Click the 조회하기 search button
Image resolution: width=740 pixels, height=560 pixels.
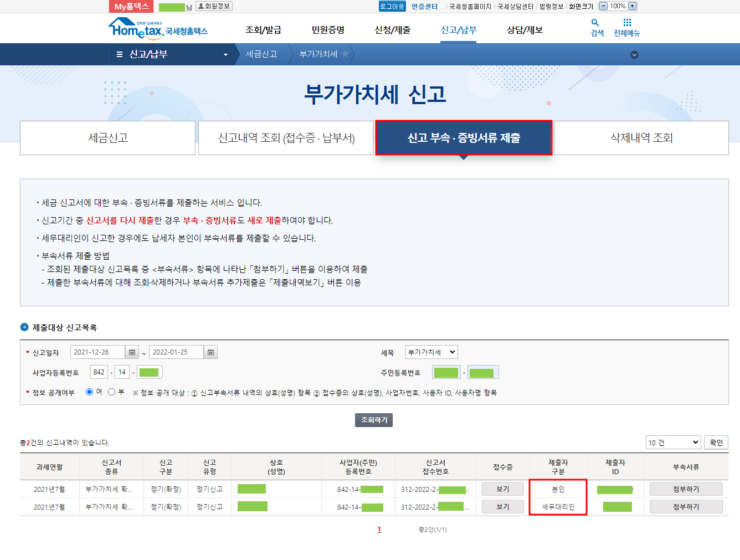point(374,420)
